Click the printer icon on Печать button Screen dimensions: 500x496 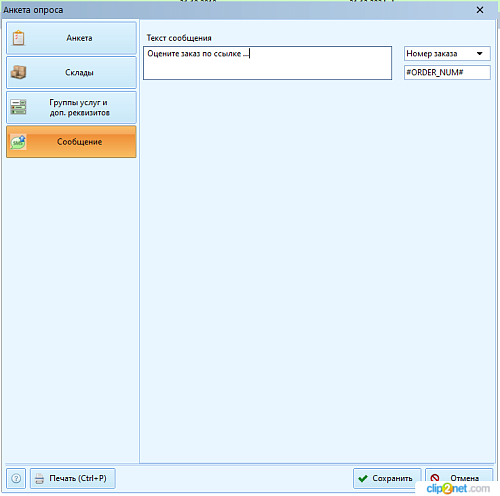point(39,479)
